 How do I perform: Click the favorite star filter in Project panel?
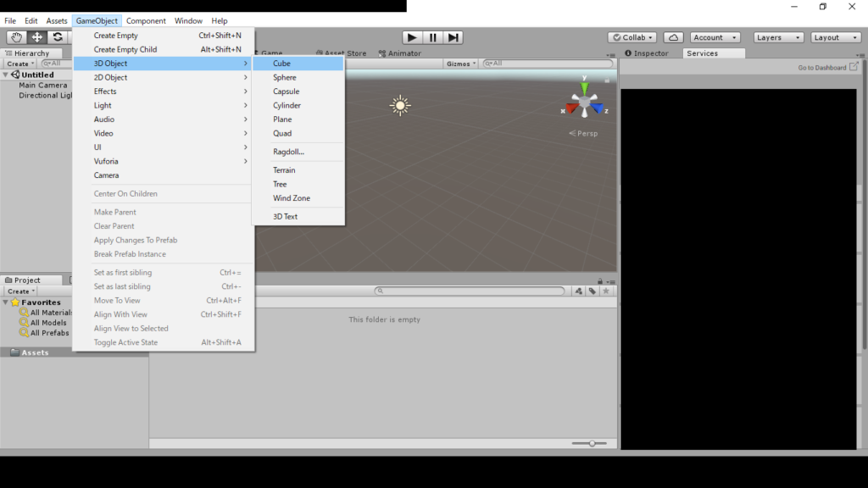[x=606, y=291]
